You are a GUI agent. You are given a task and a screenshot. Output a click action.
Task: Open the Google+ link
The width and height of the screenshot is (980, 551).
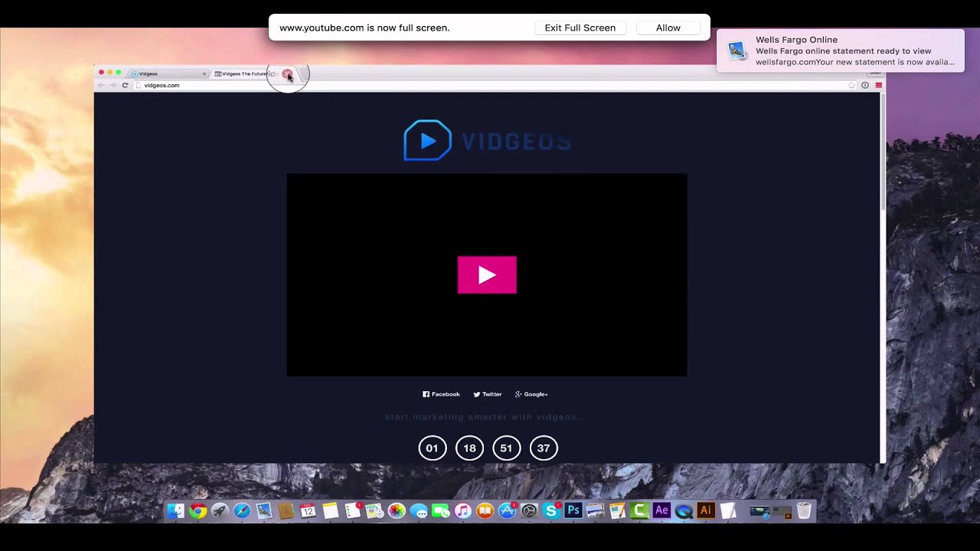[x=531, y=394]
